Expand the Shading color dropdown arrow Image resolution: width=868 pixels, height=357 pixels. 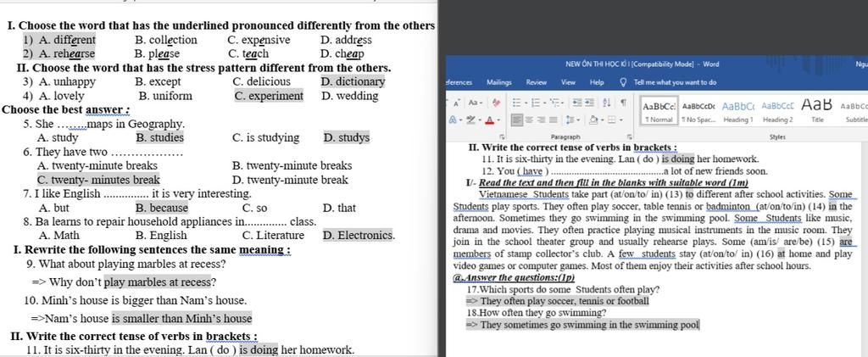point(603,120)
